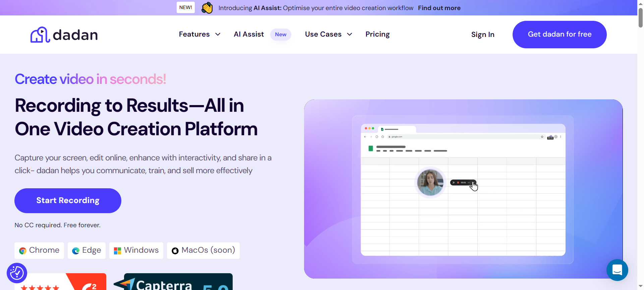Screen dimensions: 644x290
Task: Click the waving hand emoji in banner
Action: click(207, 8)
